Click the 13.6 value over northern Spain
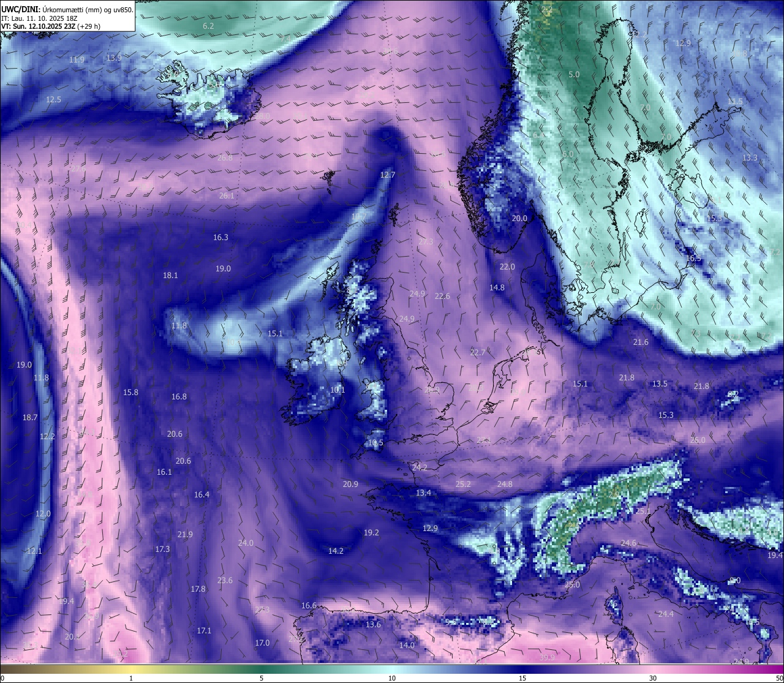This screenshot has height=683, width=784. tap(373, 624)
